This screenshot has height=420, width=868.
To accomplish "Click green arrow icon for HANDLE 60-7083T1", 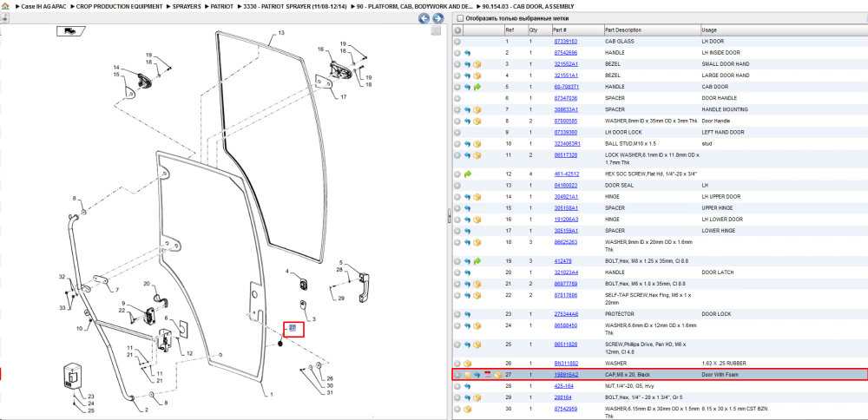I will (477, 88).
